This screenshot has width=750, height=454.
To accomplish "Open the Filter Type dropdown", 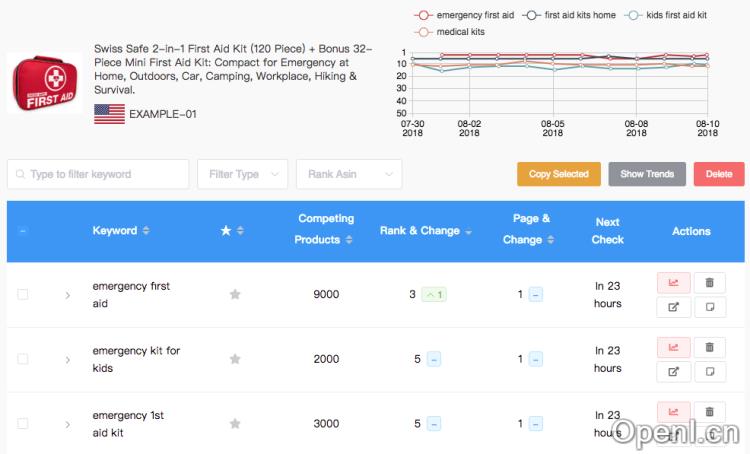I will [x=243, y=174].
